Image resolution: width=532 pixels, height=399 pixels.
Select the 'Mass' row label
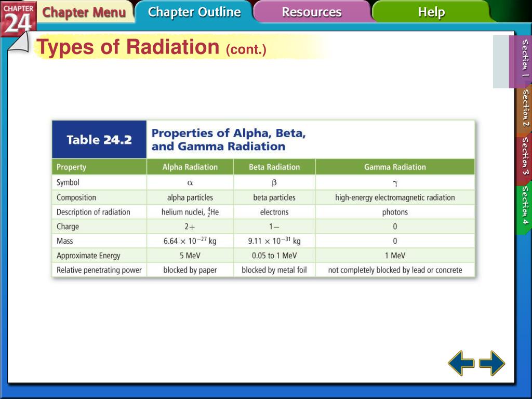[64, 241]
